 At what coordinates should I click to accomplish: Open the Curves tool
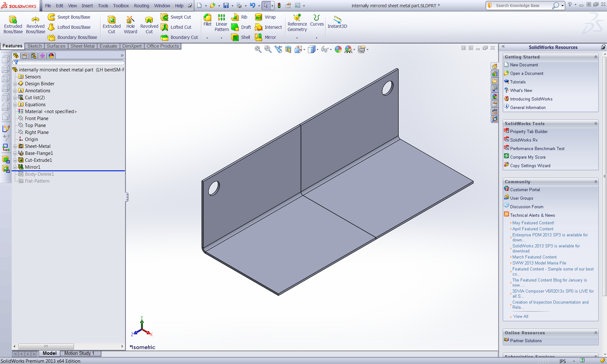[x=317, y=20]
